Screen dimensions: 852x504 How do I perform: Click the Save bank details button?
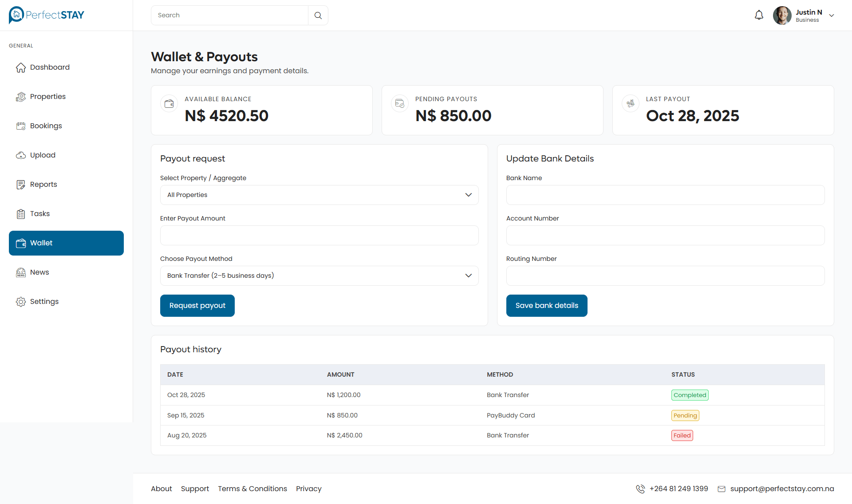pos(546,305)
